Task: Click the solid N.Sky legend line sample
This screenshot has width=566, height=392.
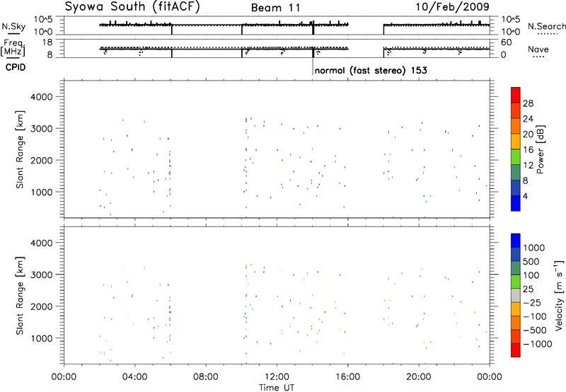Action: (13, 34)
